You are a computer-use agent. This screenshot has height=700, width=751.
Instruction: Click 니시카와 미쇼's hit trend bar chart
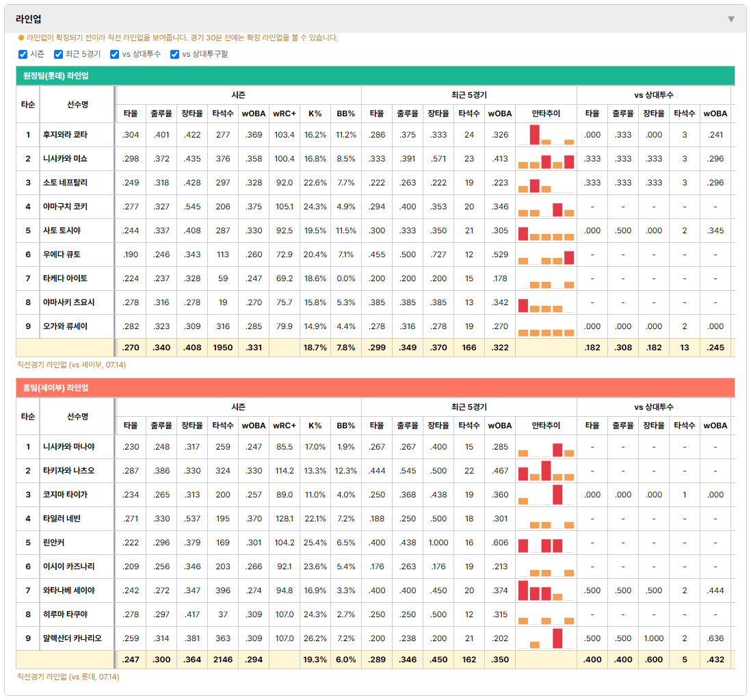[546, 159]
